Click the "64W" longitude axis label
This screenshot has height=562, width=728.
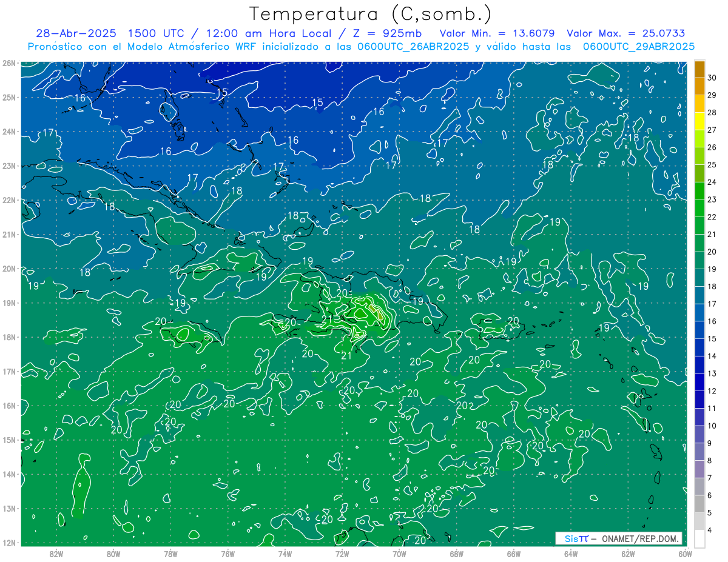point(571,554)
